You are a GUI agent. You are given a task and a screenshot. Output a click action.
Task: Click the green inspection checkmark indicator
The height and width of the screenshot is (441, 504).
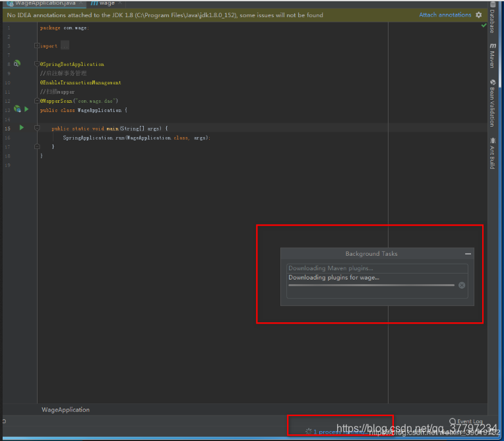point(484,25)
